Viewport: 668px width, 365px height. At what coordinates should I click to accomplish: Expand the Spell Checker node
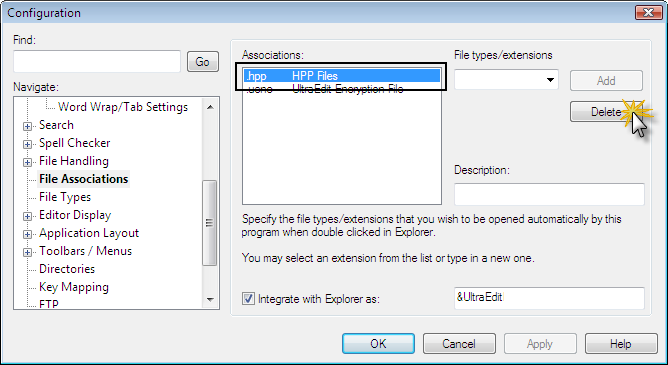coord(27,144)
